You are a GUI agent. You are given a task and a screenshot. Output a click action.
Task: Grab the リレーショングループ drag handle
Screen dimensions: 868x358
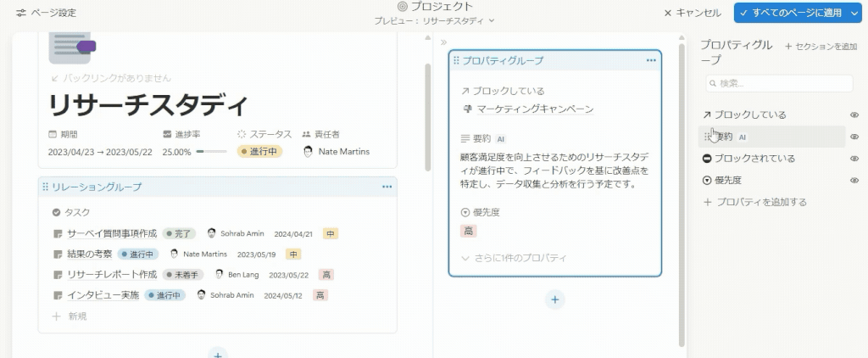[45, 187]
